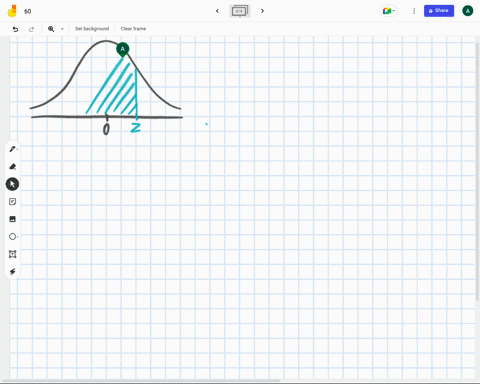Choose the Select arrow tool
This screenshot has height=384, width=480.
point(12,184)
